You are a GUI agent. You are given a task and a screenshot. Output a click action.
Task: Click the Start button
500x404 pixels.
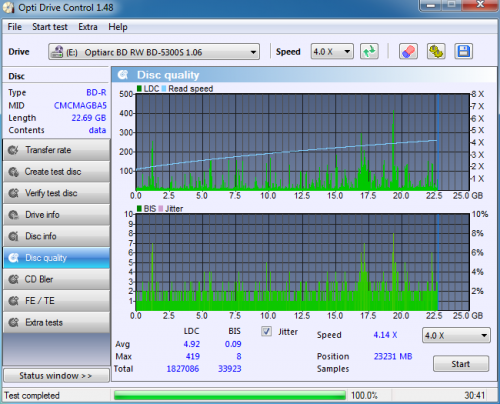pyautogui.click(x=461, y=364)
